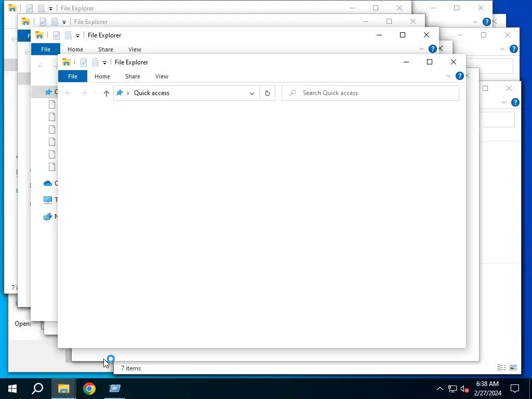532x399 pixels.
Task: Click folder icon in the window directly behind front
Action: click(39, 35)
